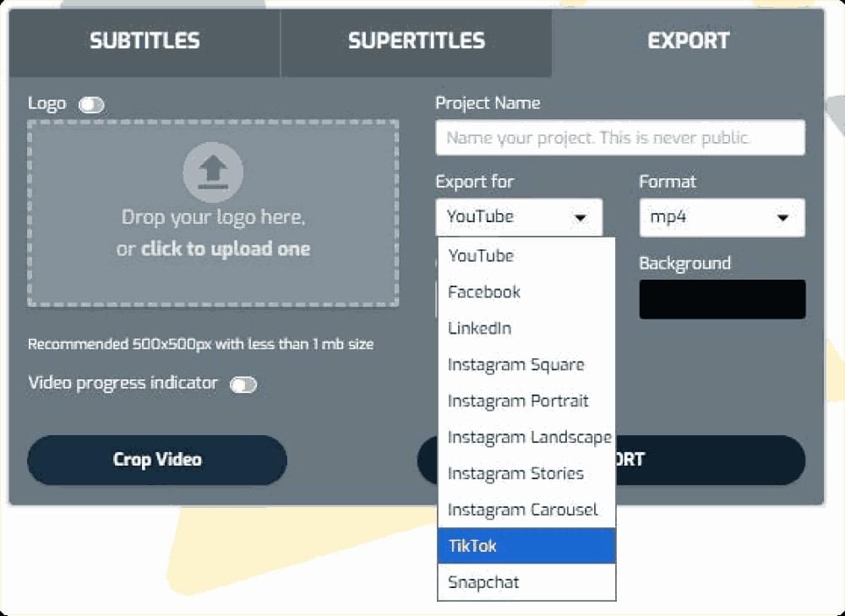
Task: Select Instagram Carousel option
Action: (x=526, y=510)
